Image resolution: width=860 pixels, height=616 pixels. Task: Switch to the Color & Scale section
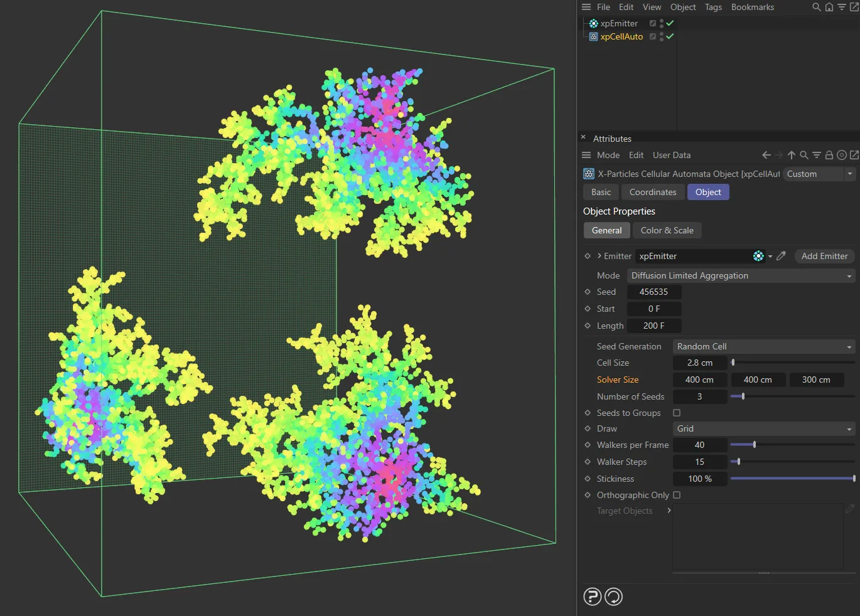coord(667,230)
